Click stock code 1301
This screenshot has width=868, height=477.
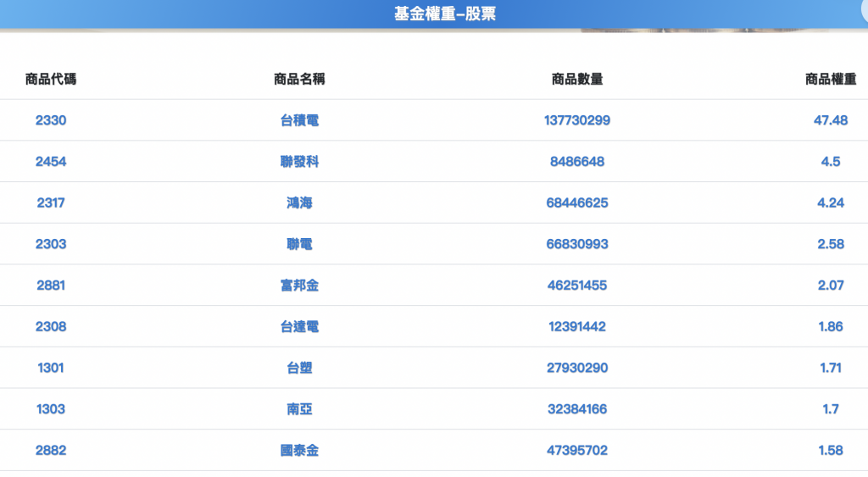(51, 368)
